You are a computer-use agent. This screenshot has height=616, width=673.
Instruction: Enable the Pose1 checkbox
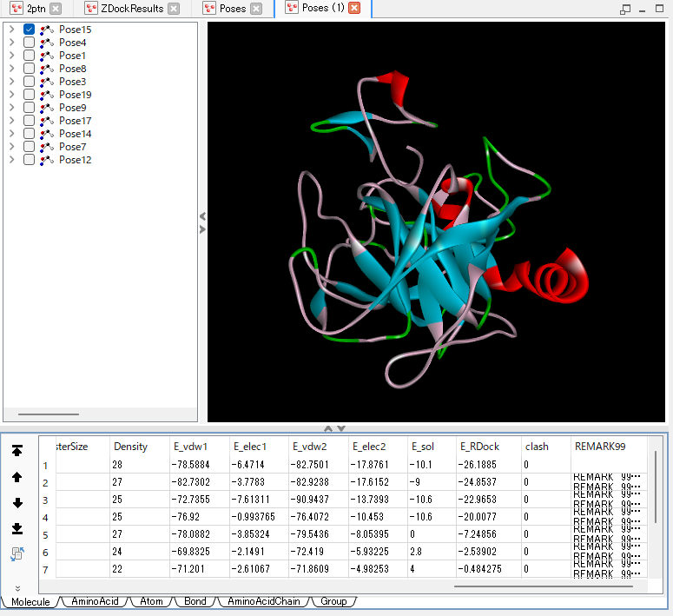point(30,56)
